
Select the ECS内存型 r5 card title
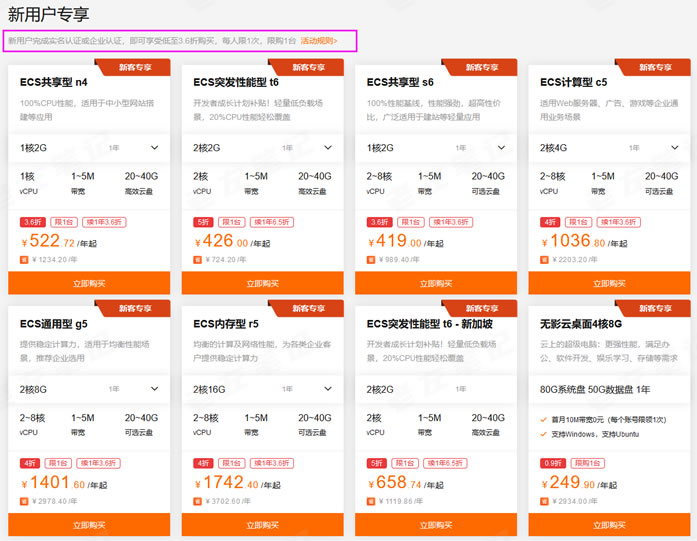226,324
